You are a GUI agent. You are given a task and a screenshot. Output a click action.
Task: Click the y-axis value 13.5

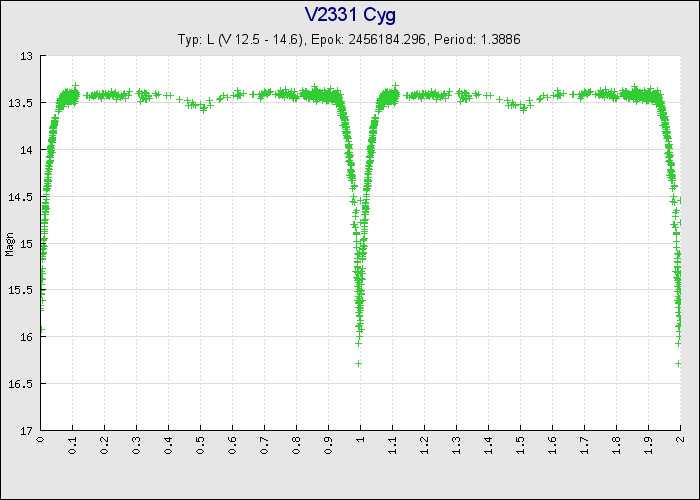(x=21, y=103)
